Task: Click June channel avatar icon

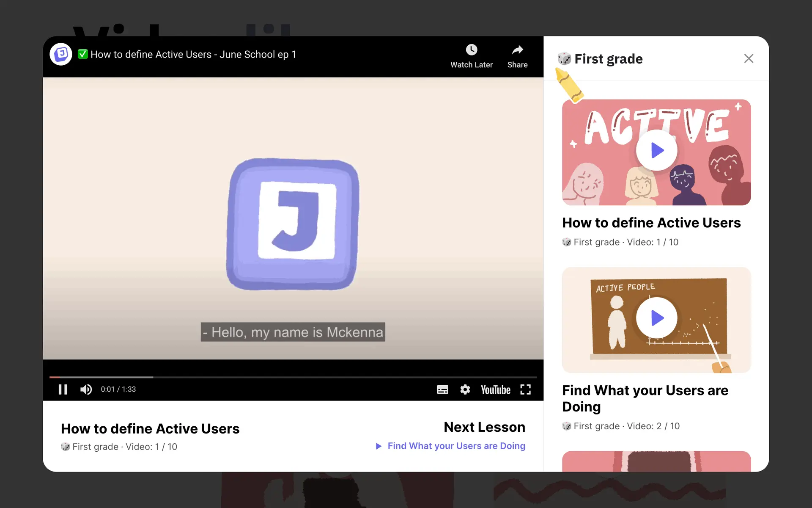Action: click(x=61, y=54)
